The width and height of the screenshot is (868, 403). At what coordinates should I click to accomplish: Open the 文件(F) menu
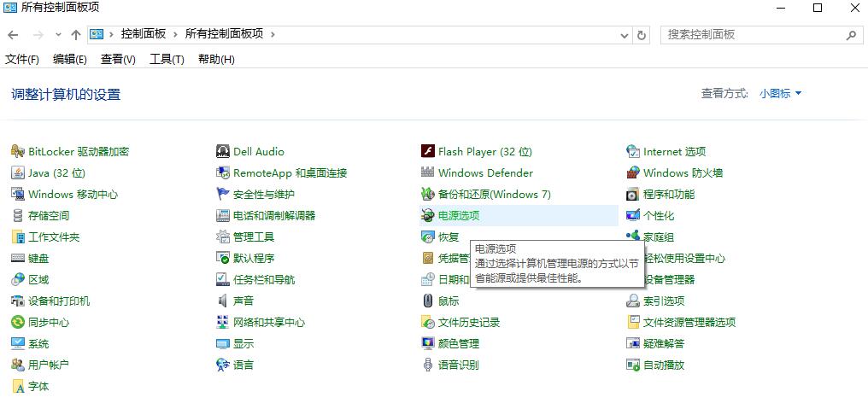click(x=22, y=59)
